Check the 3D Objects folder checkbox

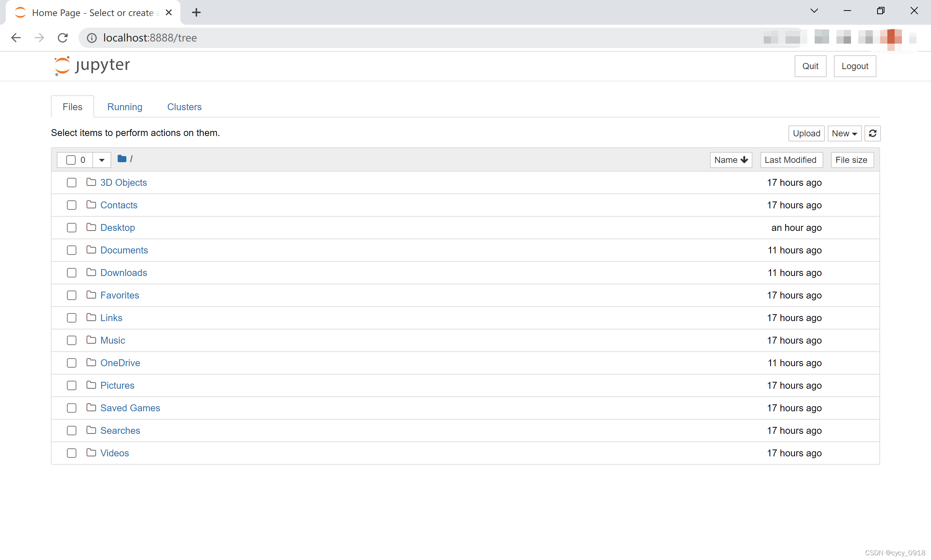click(71, 183)
